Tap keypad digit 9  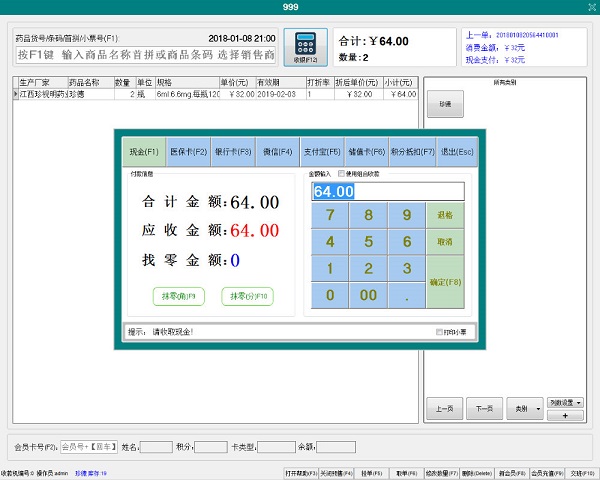407,215
